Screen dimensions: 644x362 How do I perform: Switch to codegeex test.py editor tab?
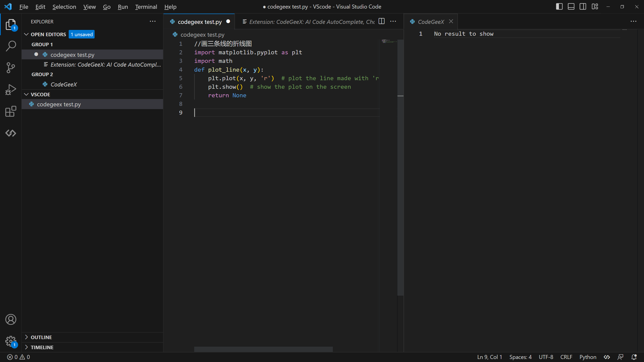(199, 22)
